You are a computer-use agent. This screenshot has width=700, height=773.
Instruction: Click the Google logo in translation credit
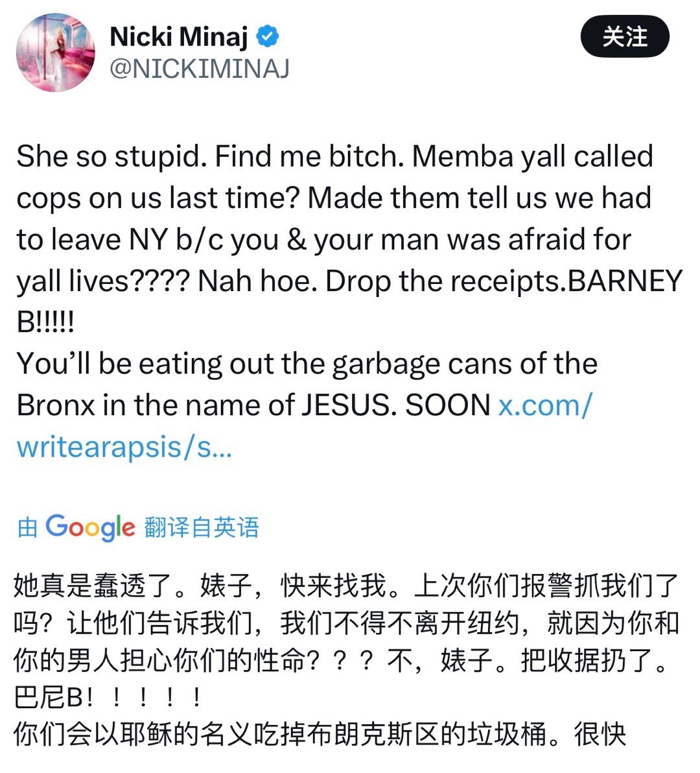tap(90, 527)
